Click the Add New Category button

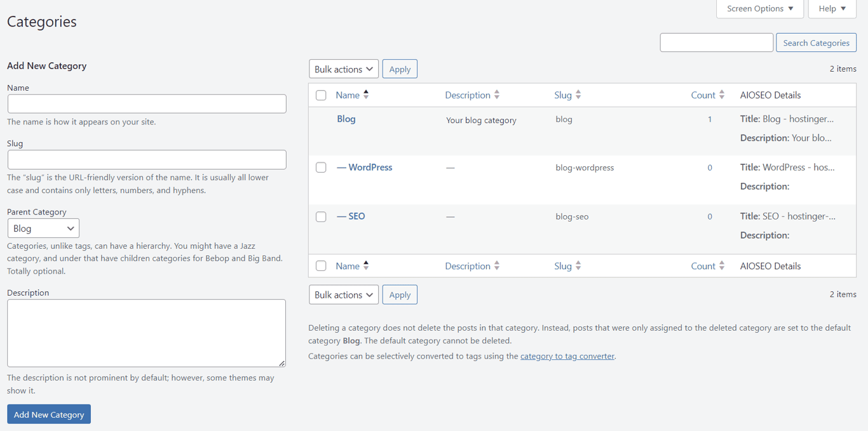point(48,414)
